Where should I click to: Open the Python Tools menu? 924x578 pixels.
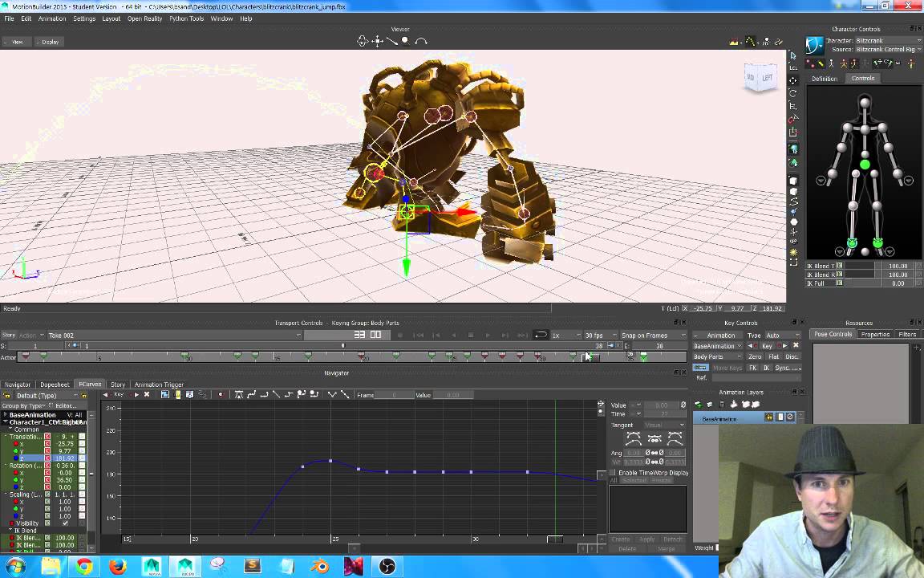coord(186,19)
